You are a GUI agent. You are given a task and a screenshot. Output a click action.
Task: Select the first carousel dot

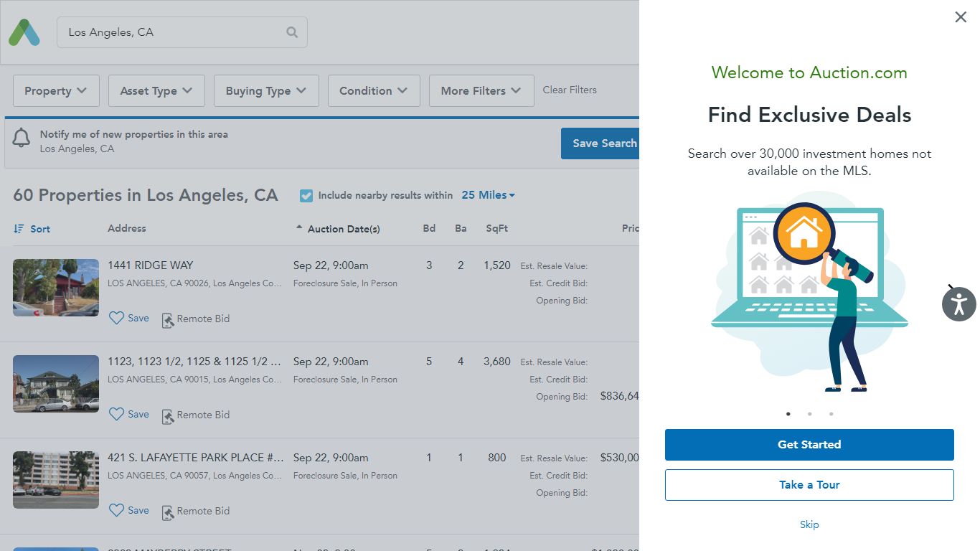pos(788,414)
